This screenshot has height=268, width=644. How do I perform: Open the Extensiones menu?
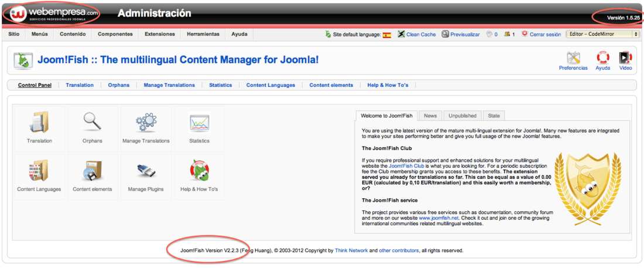pyautogui.click(x=160, y=34)
